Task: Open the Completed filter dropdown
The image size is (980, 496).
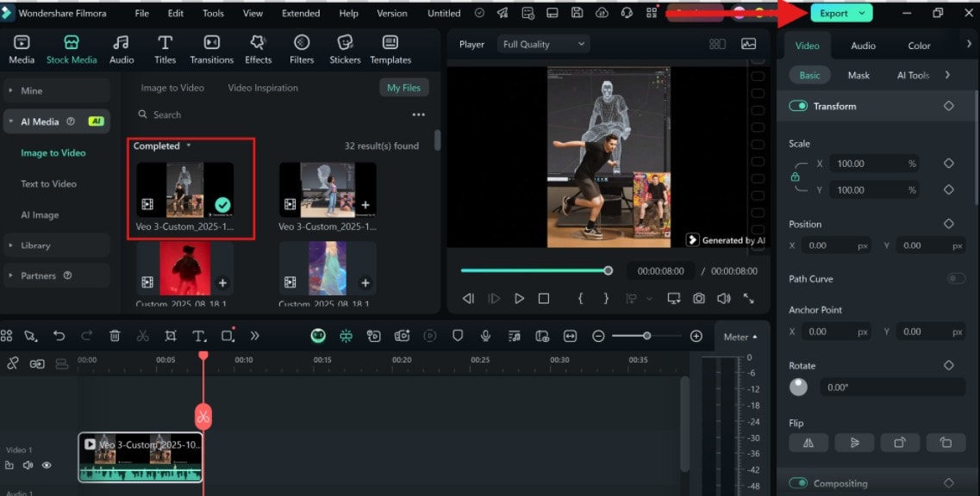Action: [162, 146]
